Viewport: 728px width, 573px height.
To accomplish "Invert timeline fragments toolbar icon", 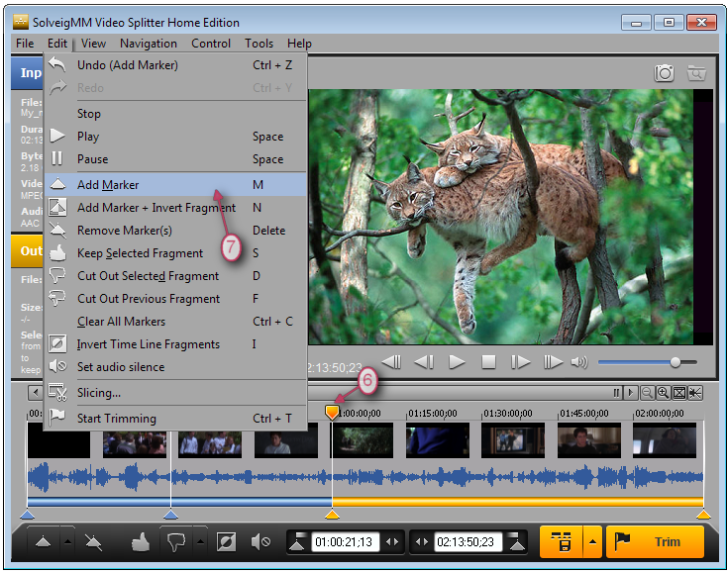I will (226, 542).
